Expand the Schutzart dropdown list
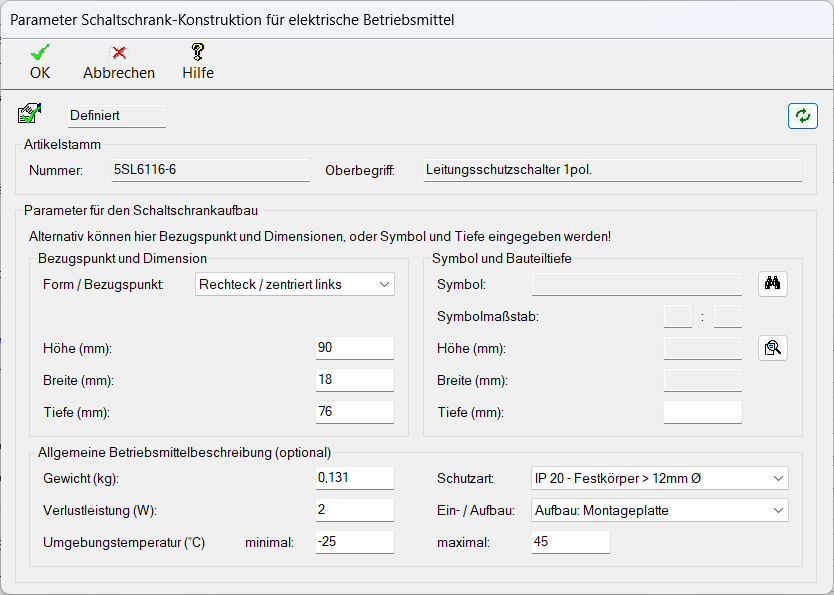Image resolution: width=834 pixels, height=595 pixels. pos(659,479)
